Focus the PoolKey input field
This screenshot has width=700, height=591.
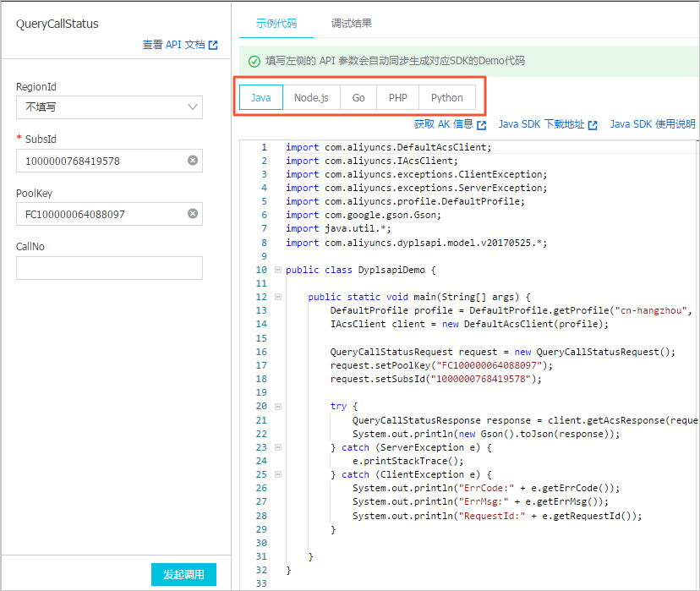109,214
